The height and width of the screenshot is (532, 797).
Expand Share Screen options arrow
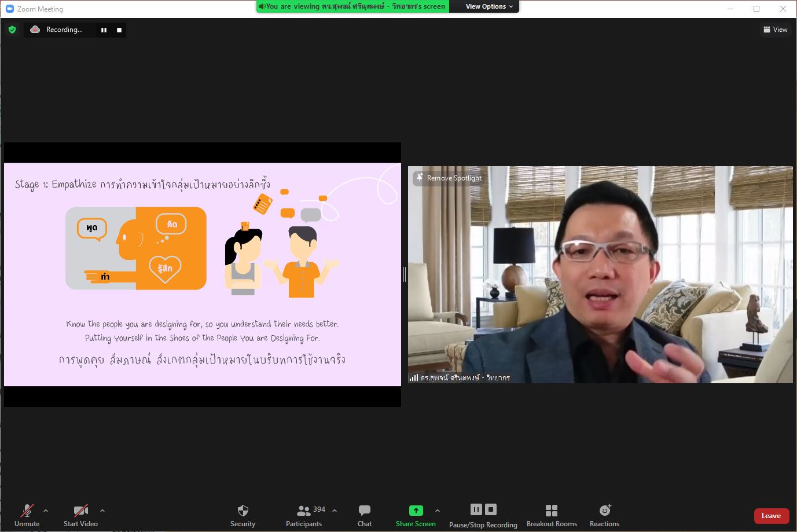point(438,511)
